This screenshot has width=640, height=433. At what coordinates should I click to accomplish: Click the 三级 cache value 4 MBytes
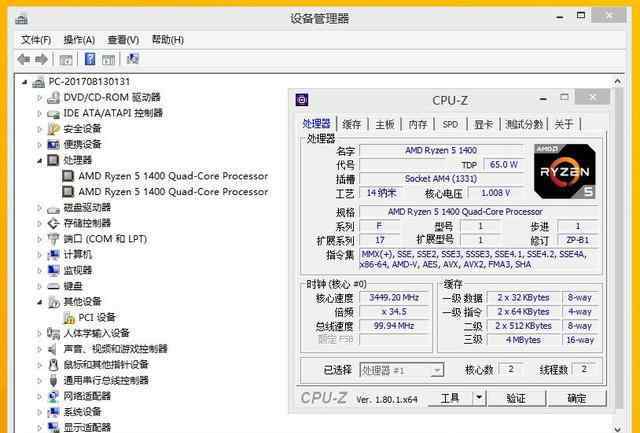tap(523, 340)
